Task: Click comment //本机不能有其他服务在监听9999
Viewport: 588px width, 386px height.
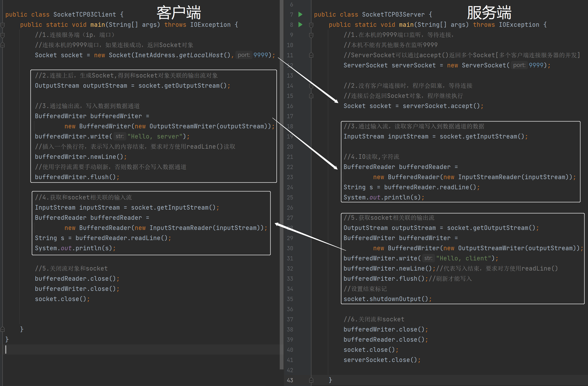Action: click(x=390, y=45)
